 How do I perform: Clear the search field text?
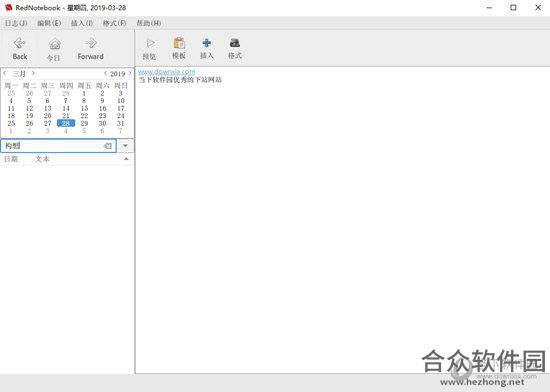108,146
